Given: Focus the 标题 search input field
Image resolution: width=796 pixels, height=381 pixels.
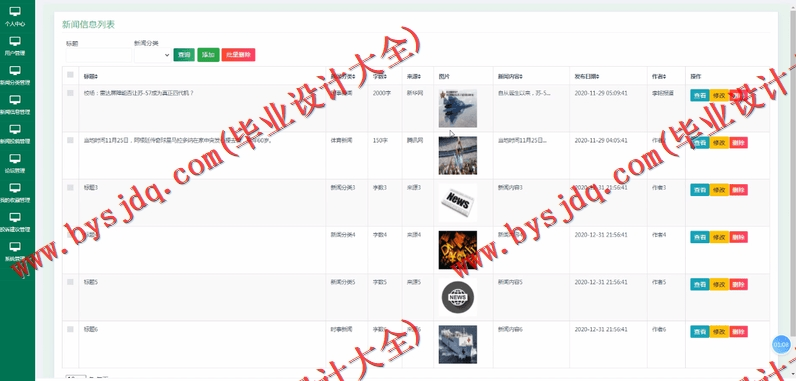Looking at the screenshot, I should point(98,55).
